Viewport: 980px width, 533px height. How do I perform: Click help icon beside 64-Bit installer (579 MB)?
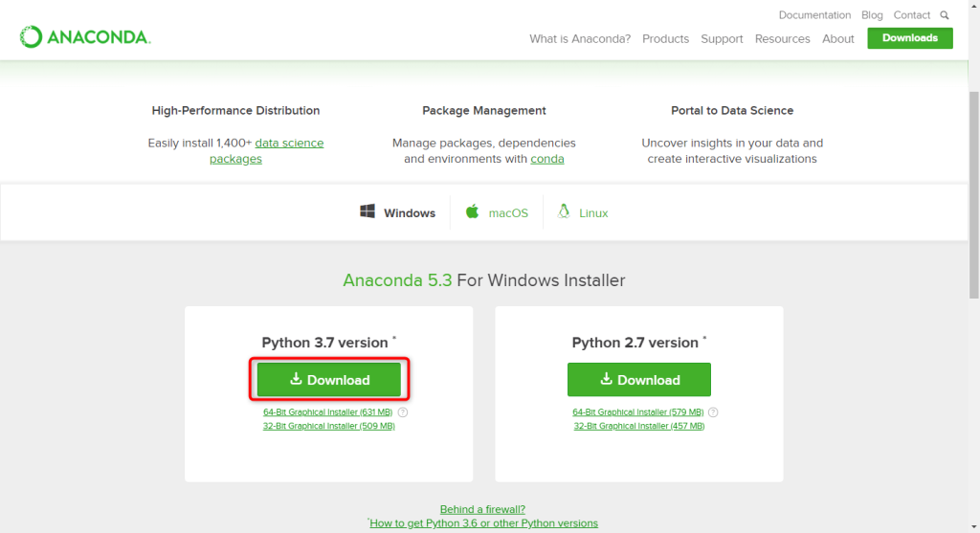(713, 412)
